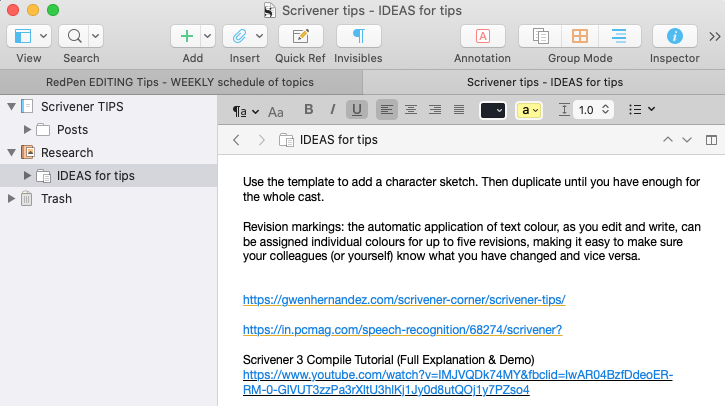Go to next document down arrow

(687, 140)
